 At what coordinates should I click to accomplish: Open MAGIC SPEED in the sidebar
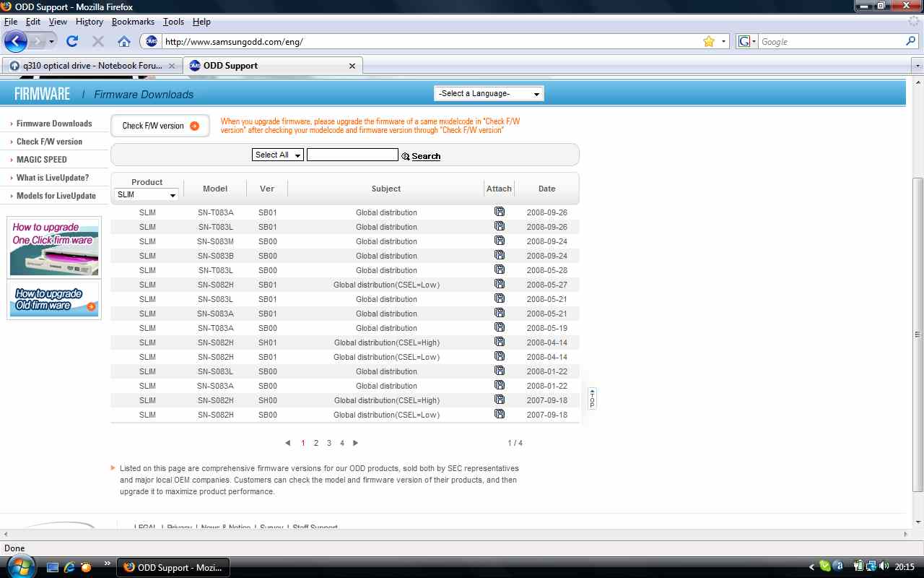coord(41,160)
